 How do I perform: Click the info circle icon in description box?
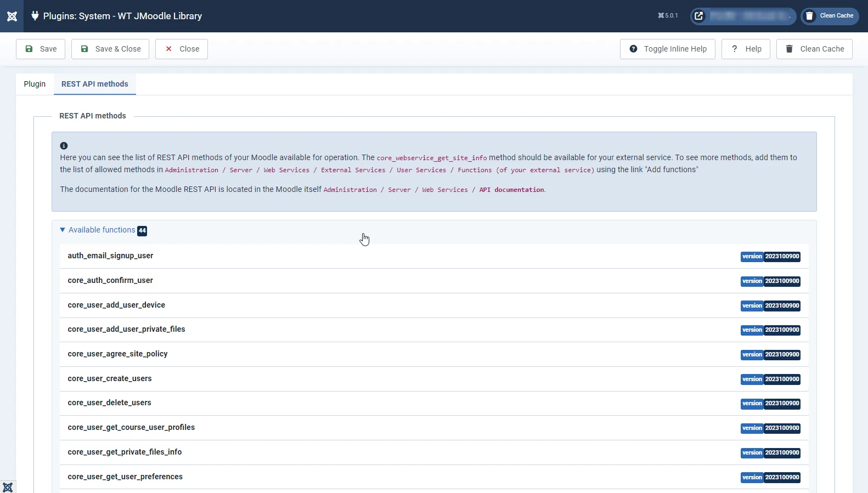(x=64, y=146)
